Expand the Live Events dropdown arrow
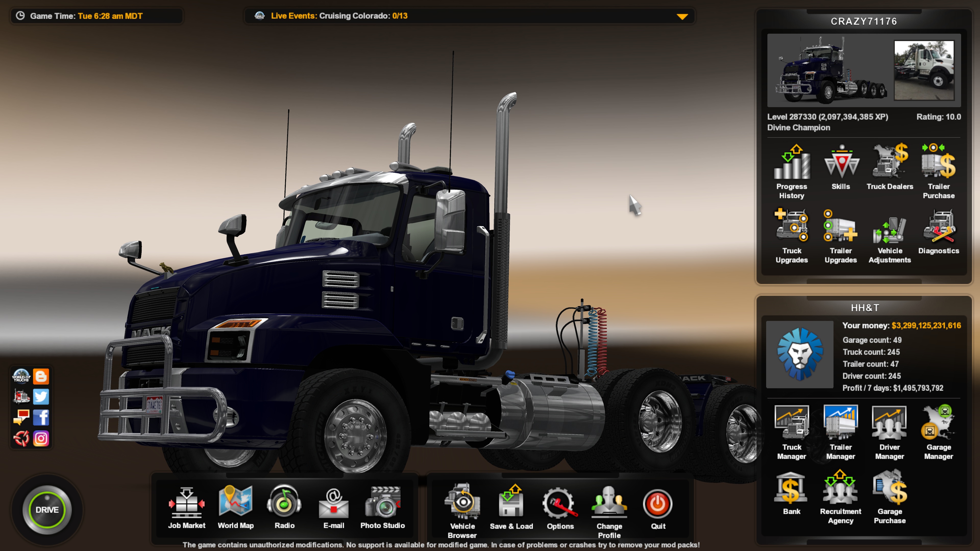 point(682,16)
